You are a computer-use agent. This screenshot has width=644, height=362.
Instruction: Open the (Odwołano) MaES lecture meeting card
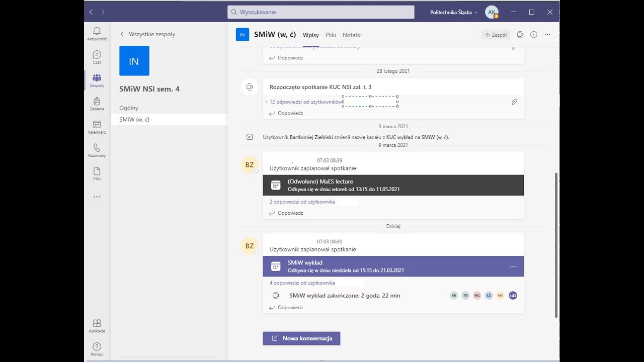click(393, 185)
